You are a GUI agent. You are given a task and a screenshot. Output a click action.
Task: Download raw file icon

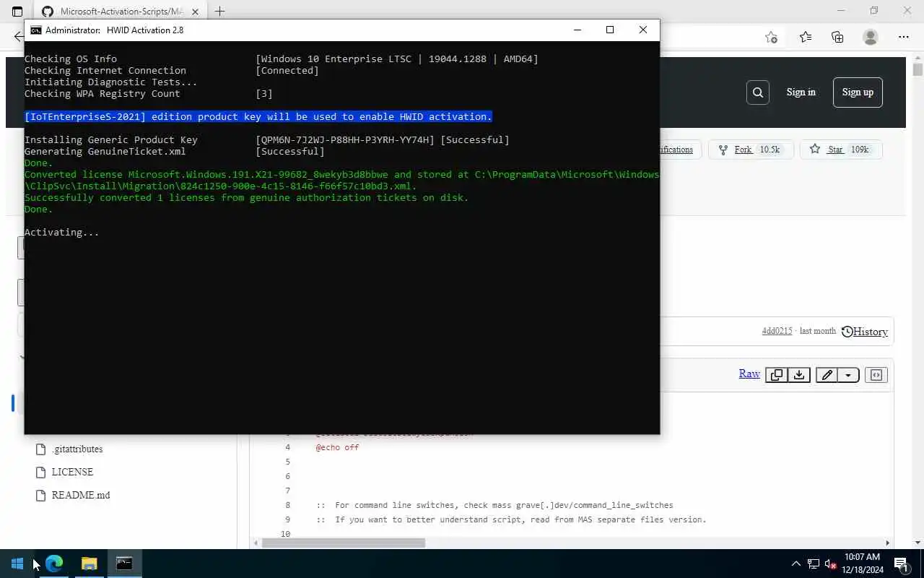pyautogui.click(x=798, y=375)
